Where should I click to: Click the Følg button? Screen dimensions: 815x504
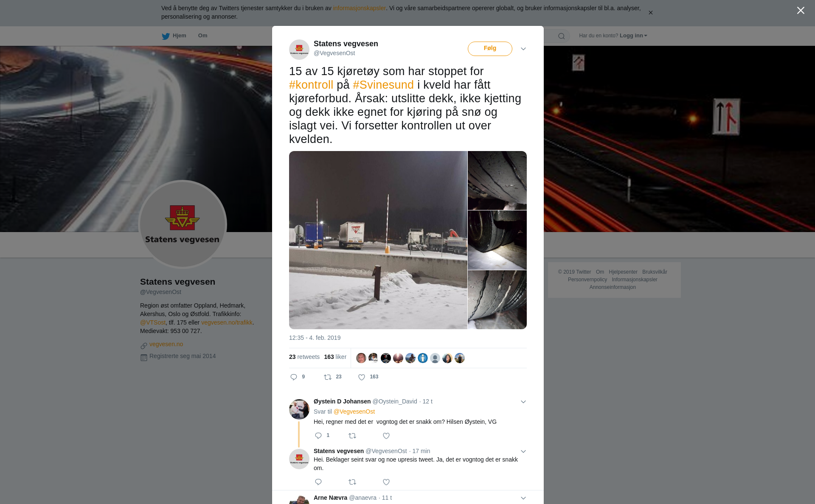click(x=490, y=49)
